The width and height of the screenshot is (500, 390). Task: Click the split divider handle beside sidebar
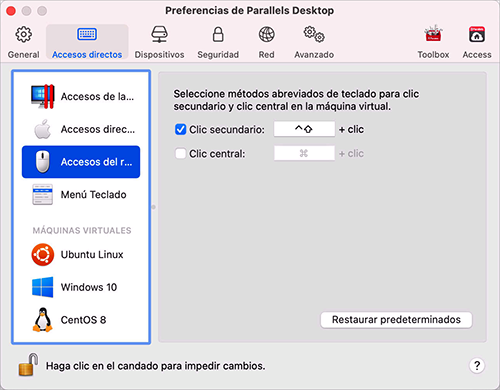(154, 207)
